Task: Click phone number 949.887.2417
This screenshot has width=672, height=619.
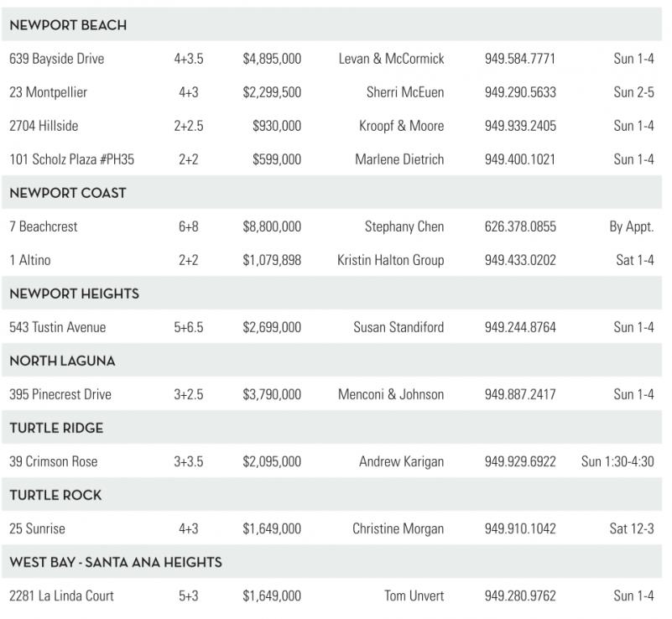Action: pyautogui.click(x=519, y=394)
